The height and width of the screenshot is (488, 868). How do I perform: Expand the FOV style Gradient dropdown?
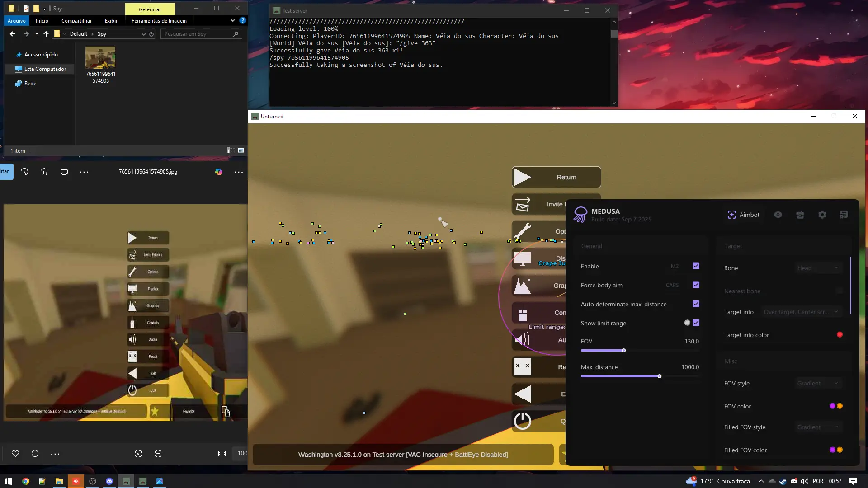(817, 383)
